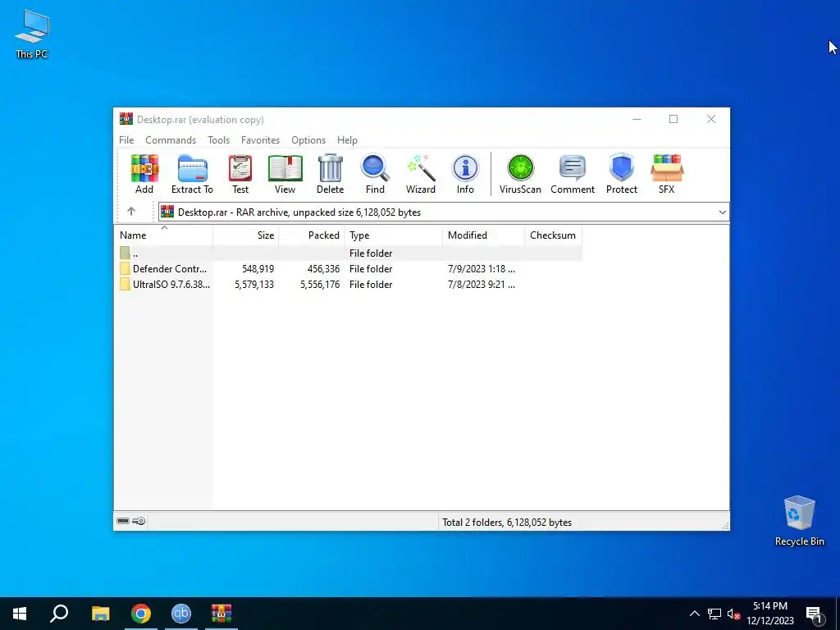Run the Test archive tool
The height and width of the screenshot is (630, 840).
point(240,174)
